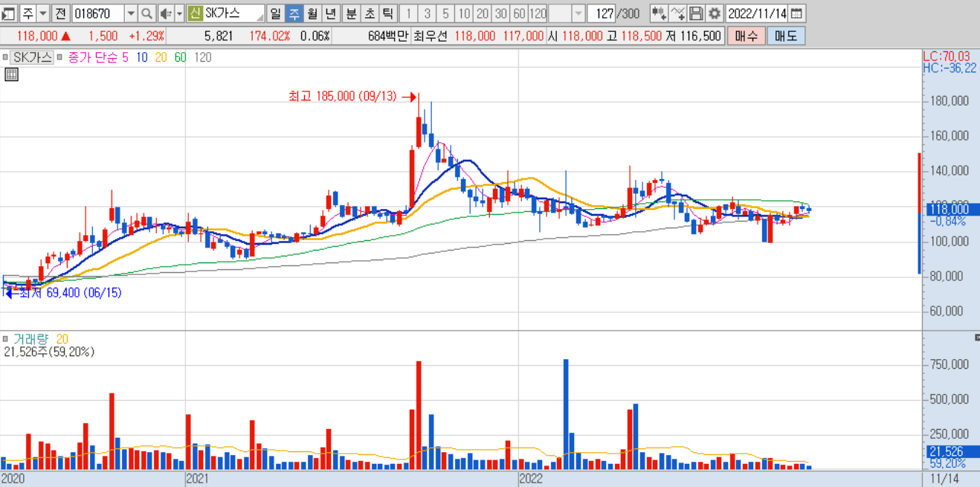Click the 매도 sell button
Viewport: 980px width, 487px height.
point(785,36)
